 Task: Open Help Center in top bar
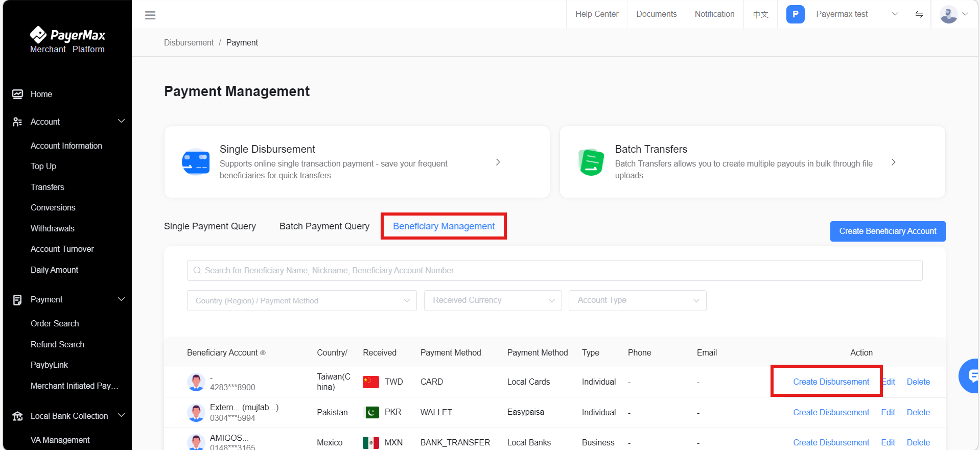click(x=597, y=14)
